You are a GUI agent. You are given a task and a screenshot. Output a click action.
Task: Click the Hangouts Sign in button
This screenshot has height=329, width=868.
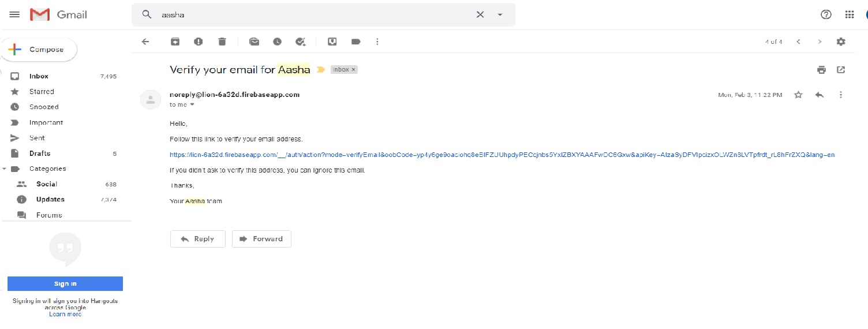pos(65,283)
